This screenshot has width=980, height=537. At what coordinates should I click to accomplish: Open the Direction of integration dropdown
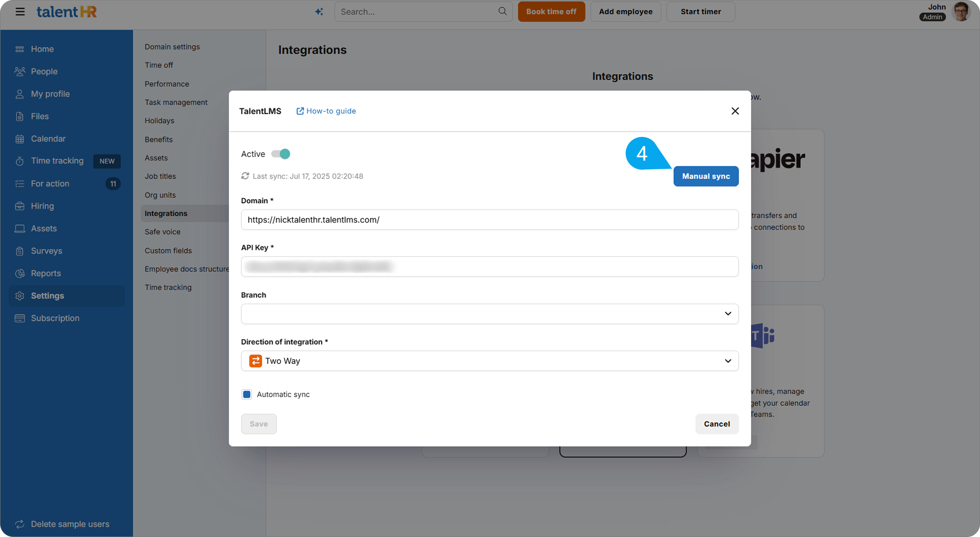[x=490, y=361]
